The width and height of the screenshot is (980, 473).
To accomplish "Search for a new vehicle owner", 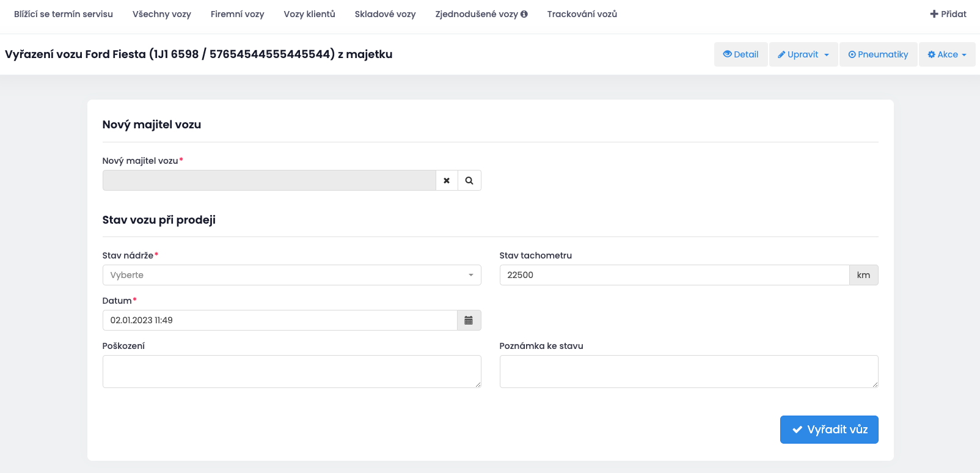I will pyautogui.click(x=469, y=180).
